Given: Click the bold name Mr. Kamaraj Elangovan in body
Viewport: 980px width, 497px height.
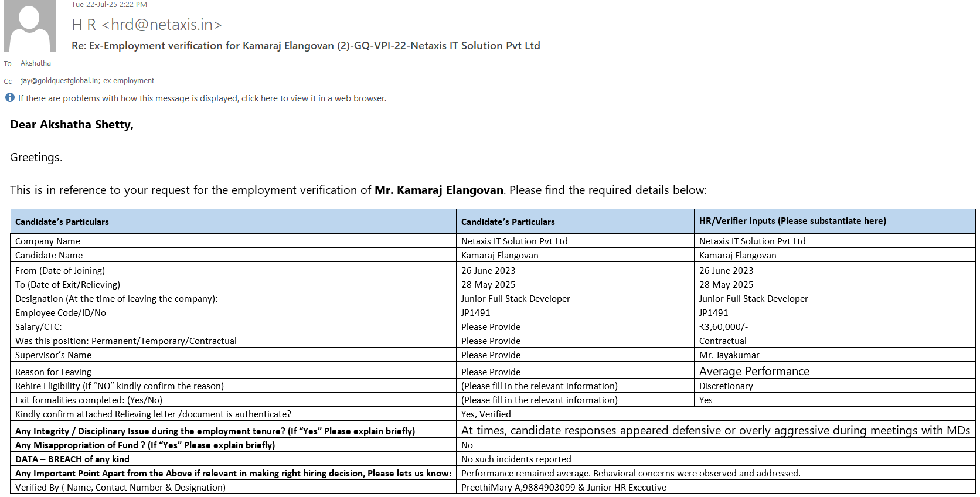Looking at the screenshot, I should click(x=438, y=190).
